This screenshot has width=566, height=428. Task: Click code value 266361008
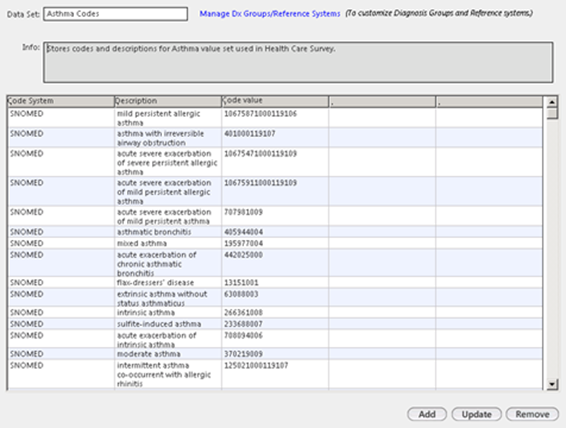point(243,313)
